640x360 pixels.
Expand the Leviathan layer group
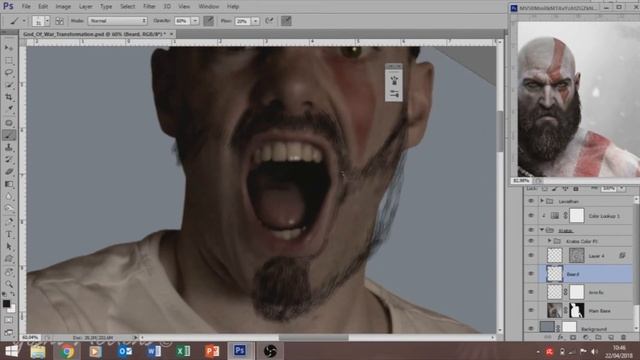(x=542, y=201)
